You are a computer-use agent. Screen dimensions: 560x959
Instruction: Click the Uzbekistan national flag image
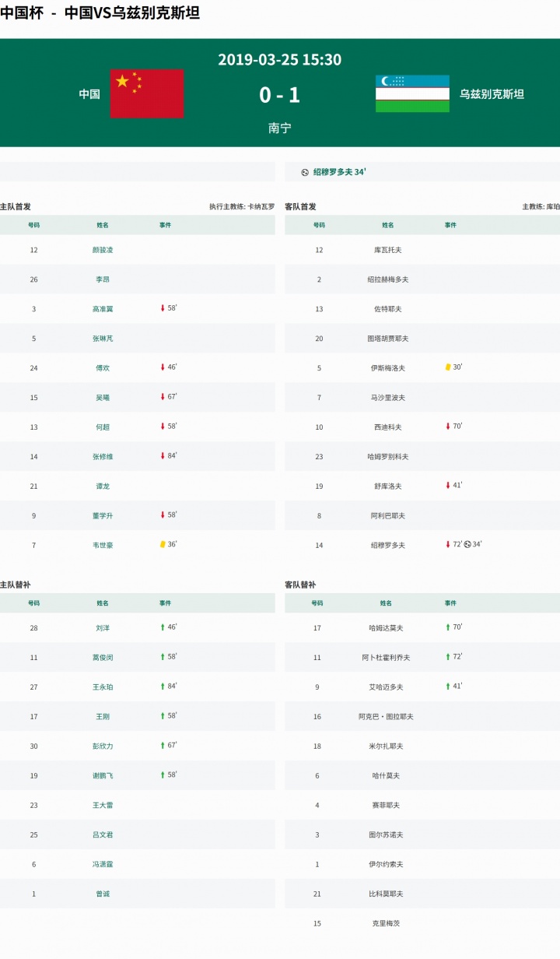[x=412, y=93]
